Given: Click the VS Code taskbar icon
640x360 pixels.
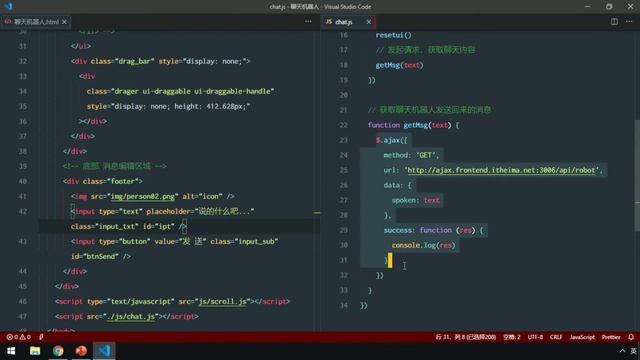Looking at the screenshot, I should tap(104, 351).
